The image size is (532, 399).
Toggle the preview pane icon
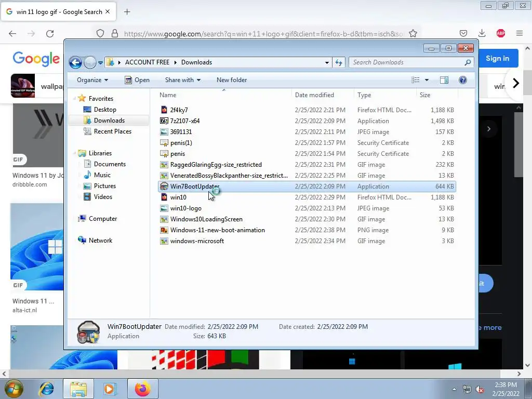click(x=444, y=80)
